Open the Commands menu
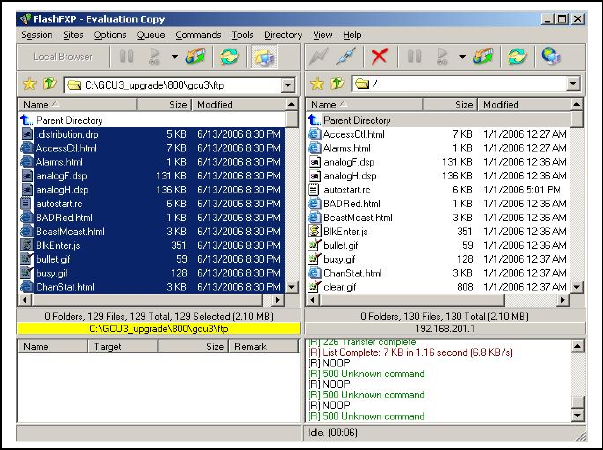 [198, 35]
